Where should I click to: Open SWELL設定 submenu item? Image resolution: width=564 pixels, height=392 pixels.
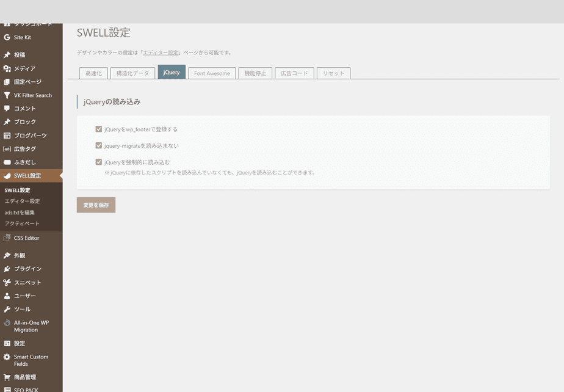click(17, 190)
